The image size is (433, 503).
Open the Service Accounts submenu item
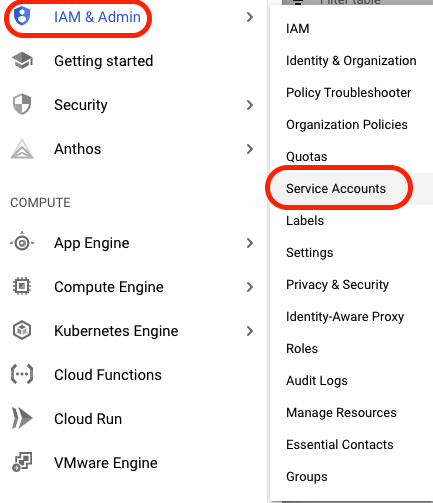point(336,189)
